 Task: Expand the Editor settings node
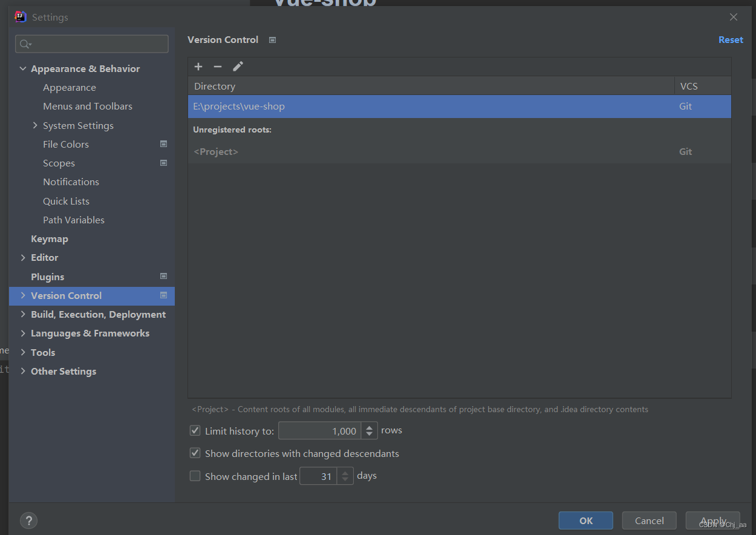coord(23,258)
